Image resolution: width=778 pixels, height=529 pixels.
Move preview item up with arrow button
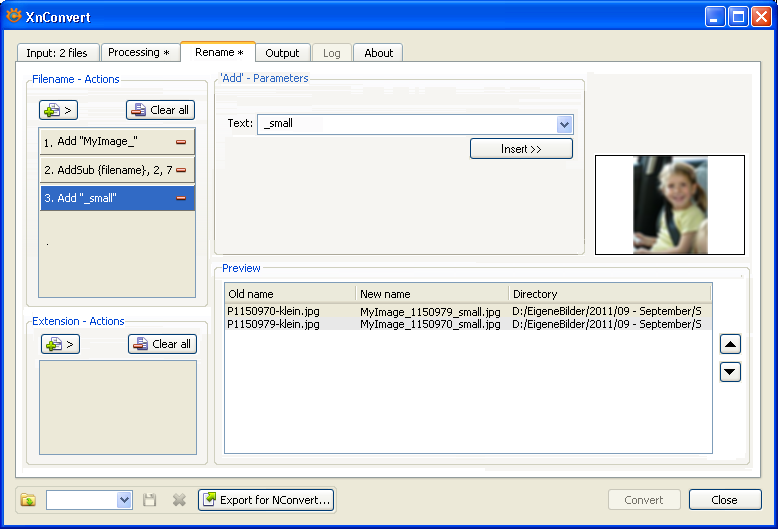point(730,344)
